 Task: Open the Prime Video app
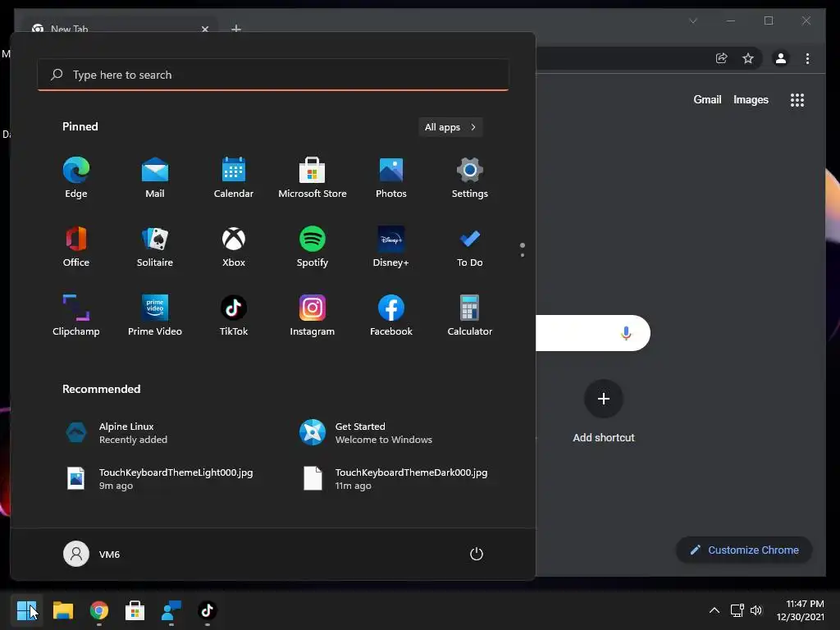click(x=155, y=316)
